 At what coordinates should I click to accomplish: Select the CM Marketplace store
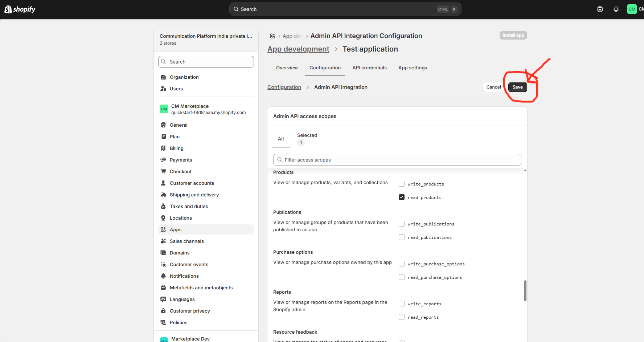click(x=206, y=109)
